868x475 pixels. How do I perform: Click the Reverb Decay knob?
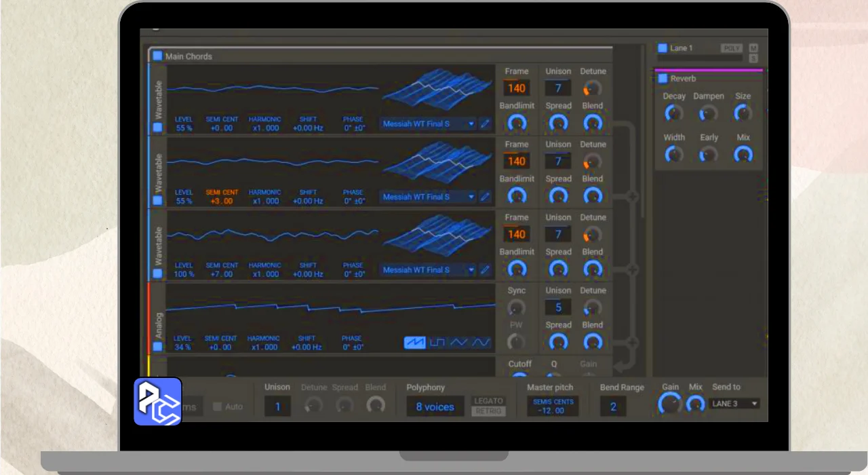pyautogui.click(x=673, y=113)
